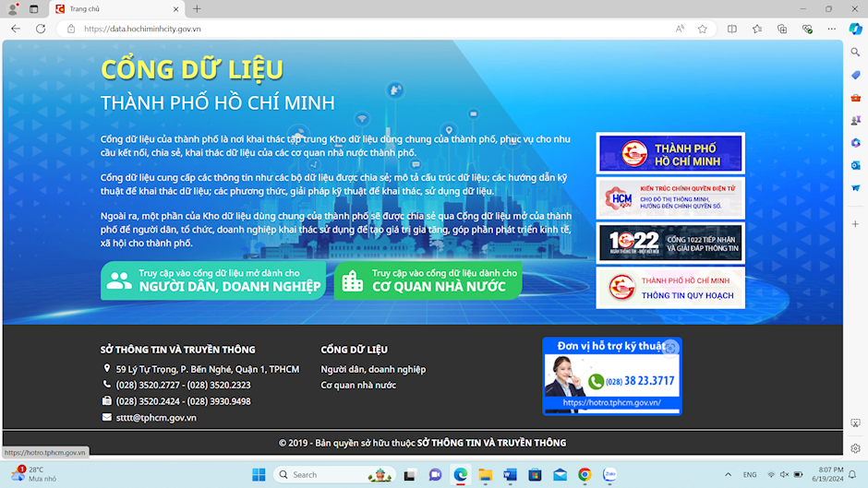Viewport: 868px width, 488px height.
Task: Open Edge sidebar search
Action: coord(855,52)
